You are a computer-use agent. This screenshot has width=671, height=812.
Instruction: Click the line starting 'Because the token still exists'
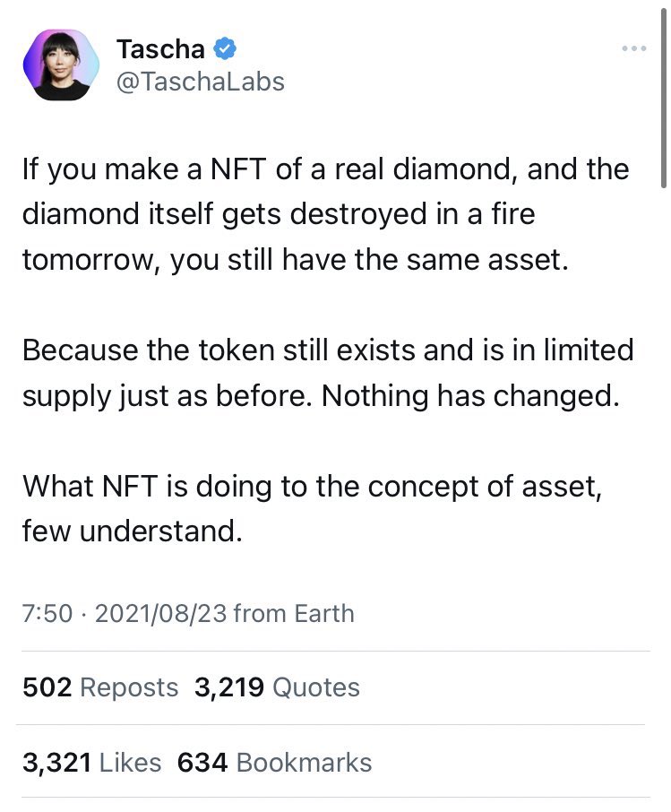click(x=327, y=350)
